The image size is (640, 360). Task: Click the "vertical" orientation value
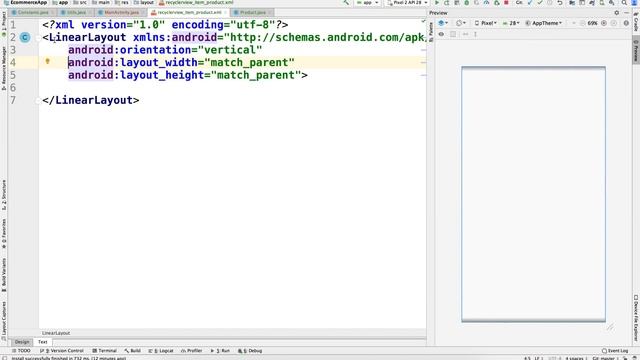point(230,50)
